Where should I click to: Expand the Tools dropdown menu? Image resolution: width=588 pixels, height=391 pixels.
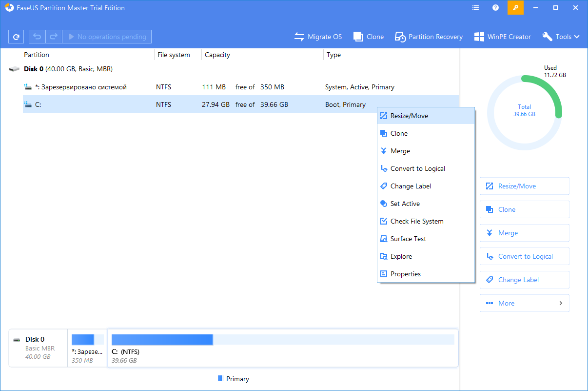561,37
